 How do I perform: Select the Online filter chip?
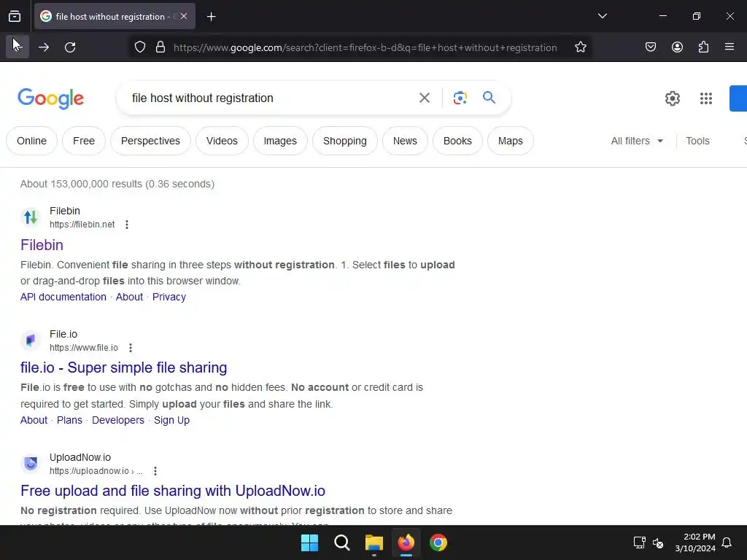pos(32,141)
